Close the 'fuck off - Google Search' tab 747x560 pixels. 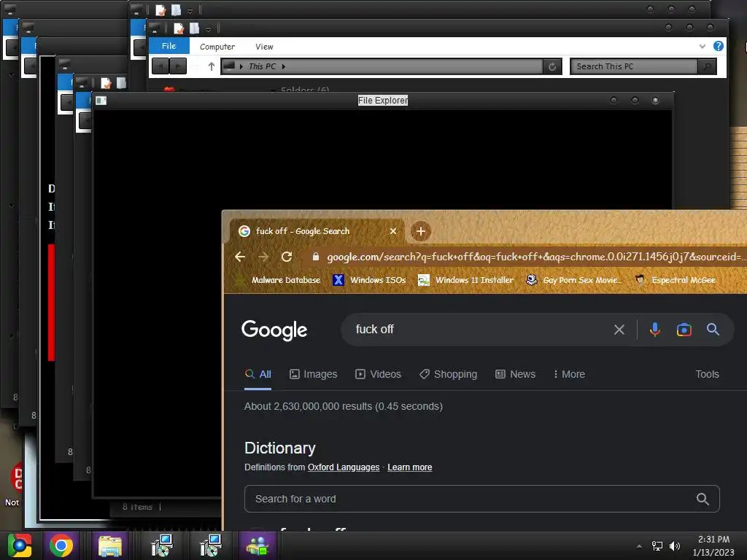click(393, 231)
